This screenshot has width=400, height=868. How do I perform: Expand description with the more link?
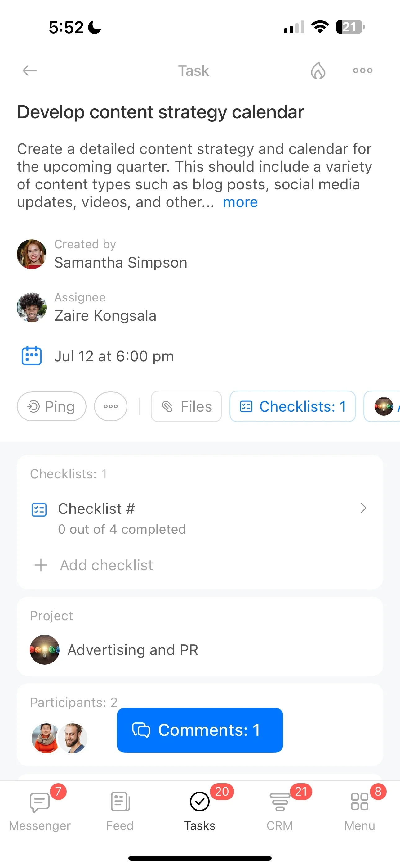[240, 202]
